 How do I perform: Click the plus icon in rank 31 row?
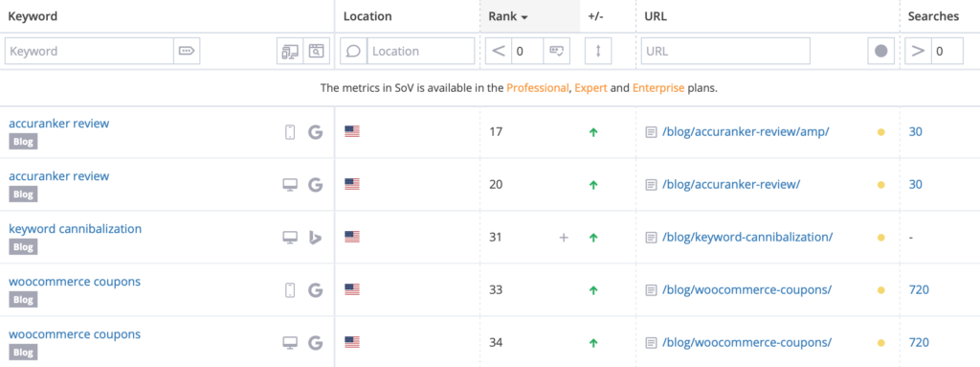[563, 238]
